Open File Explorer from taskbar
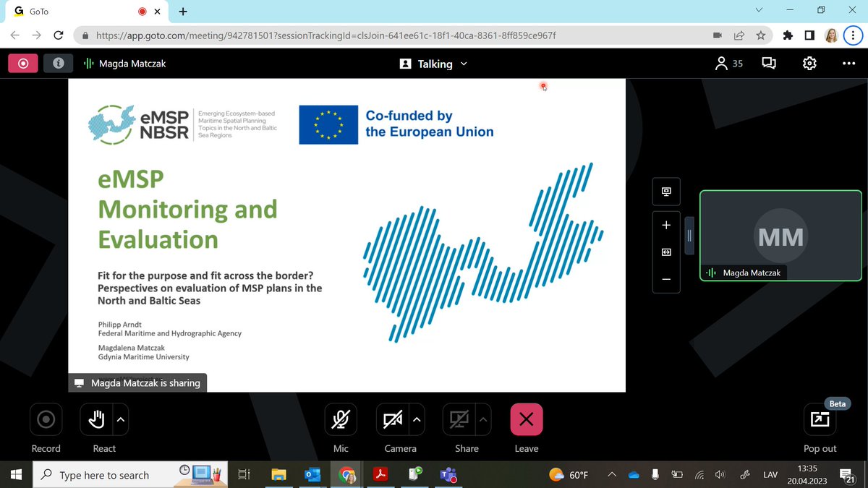 tap(278, 475)
